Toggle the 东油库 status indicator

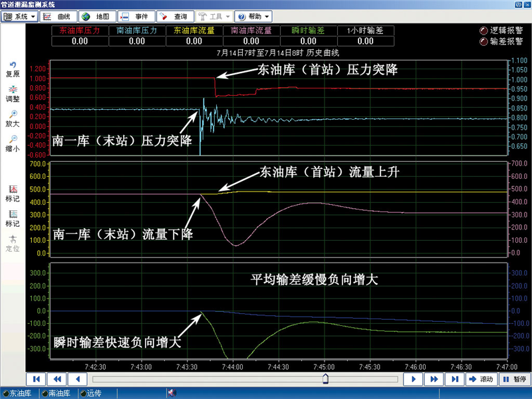6,393
